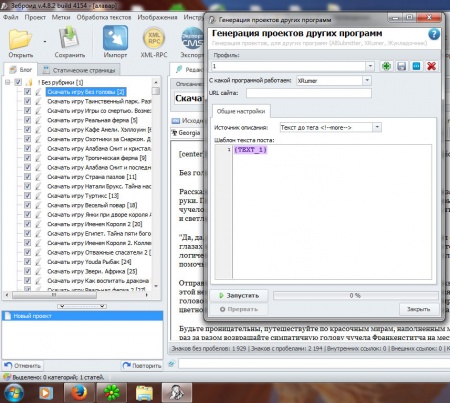Select Новый проект in project list
The image size is (450, 403).
pyautogui.click(x=82, y=316)
